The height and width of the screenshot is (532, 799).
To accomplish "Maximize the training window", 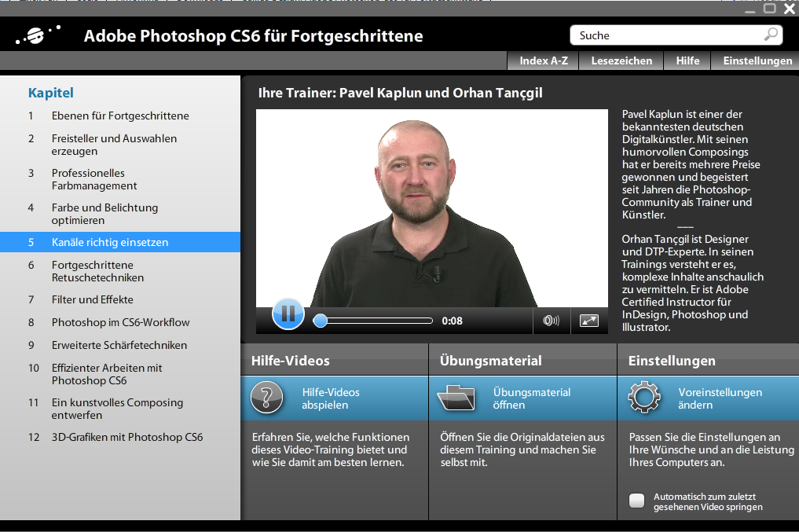I will point(769,8).
